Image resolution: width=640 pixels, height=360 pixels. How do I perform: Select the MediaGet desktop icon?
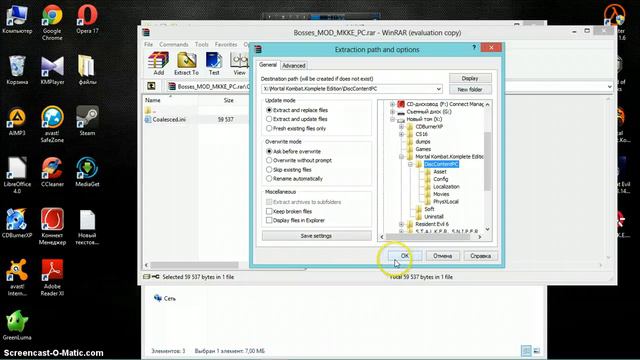(87, 173)
